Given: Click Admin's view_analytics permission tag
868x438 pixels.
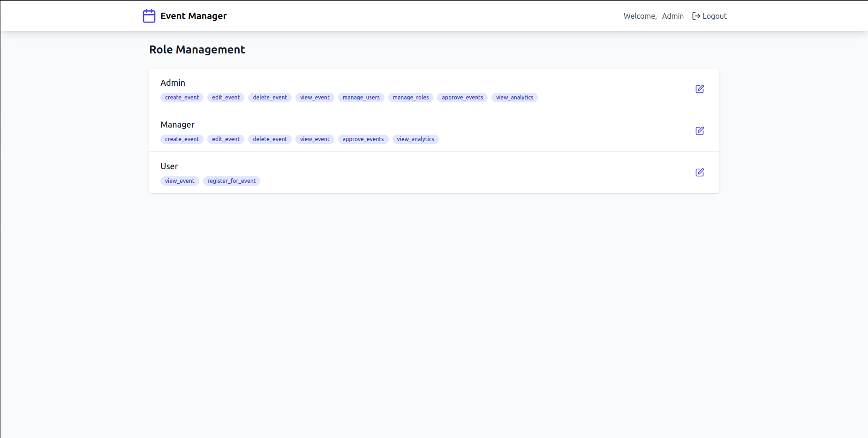Looking at the screenshot, I should pyautogui.click(x=514, y=98).
